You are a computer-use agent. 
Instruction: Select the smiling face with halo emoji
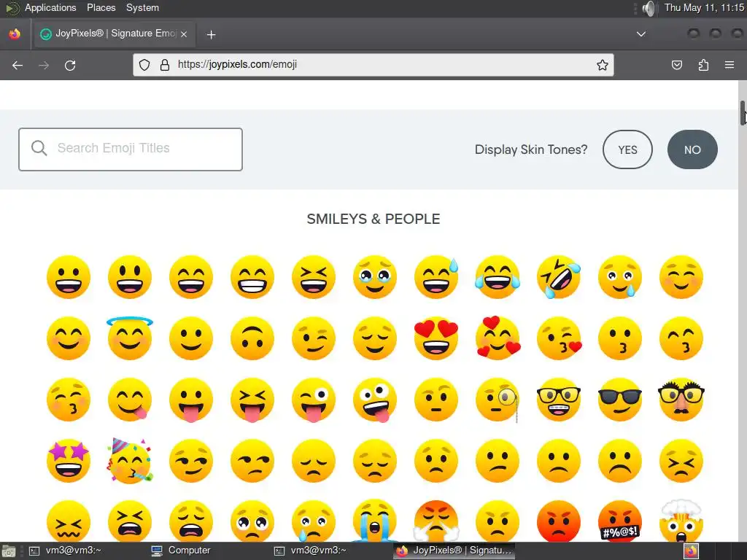point(130,337)
